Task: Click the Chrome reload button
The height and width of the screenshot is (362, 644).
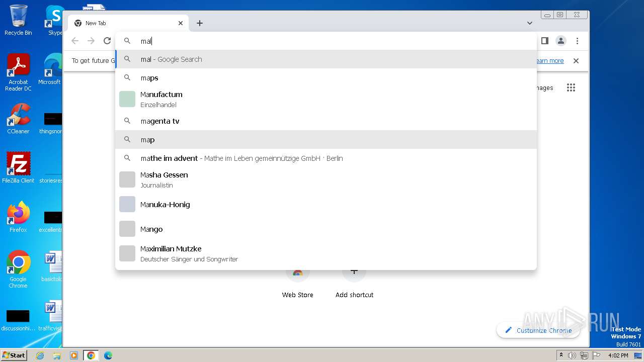Action: point(107,41)
